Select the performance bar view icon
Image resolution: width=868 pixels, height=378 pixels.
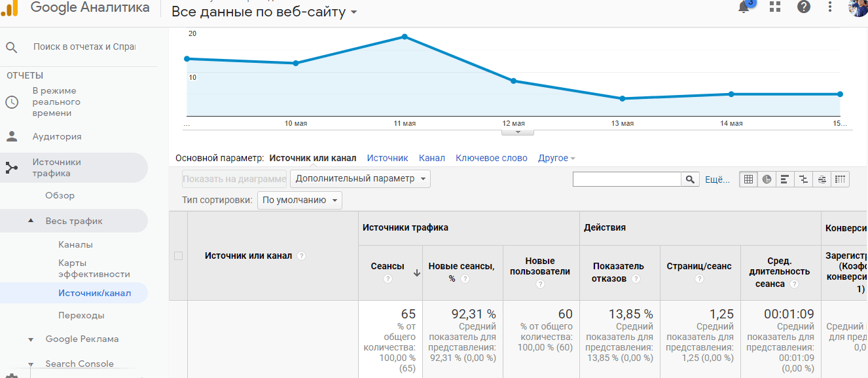click(785, 179)
